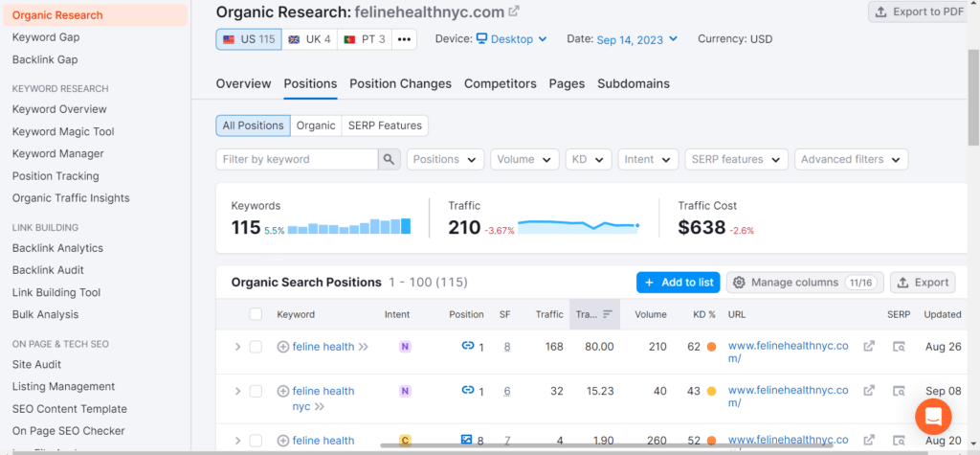980x455 pixels.
Task: Click the Add to list button
Action: coord(679,283)
